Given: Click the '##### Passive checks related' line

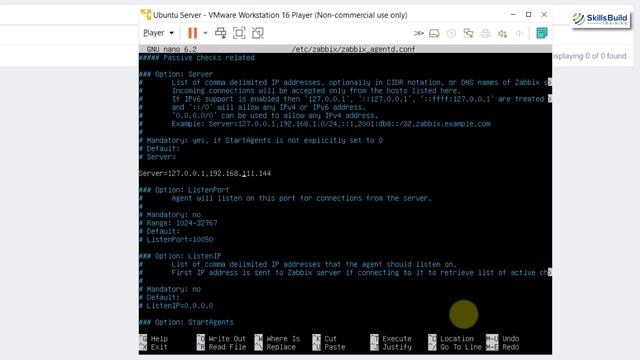Looking at the screenshot, I should (x=197, y=58).
